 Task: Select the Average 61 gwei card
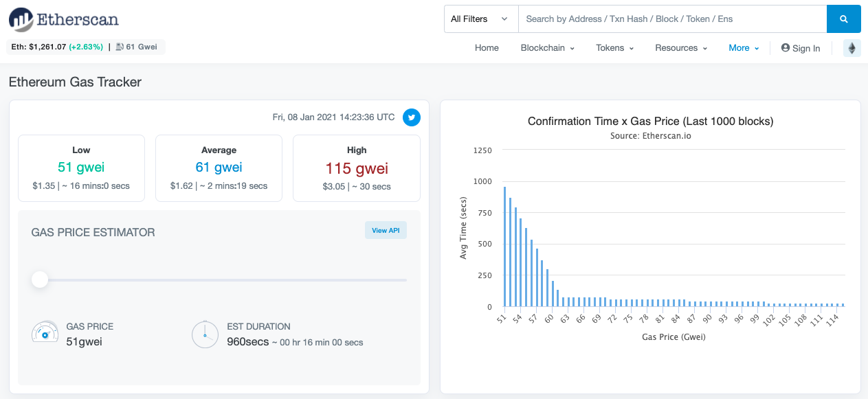coord(219,168)
